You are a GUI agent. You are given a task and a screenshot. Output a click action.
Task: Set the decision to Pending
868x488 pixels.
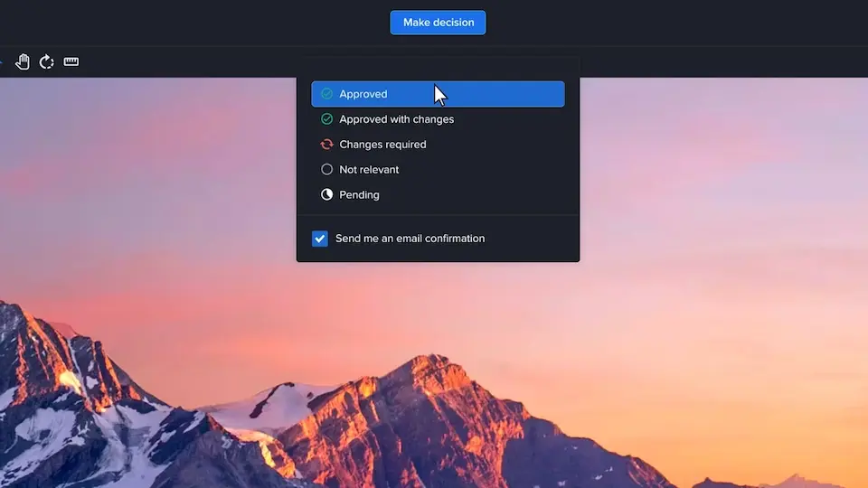[359, 195]
